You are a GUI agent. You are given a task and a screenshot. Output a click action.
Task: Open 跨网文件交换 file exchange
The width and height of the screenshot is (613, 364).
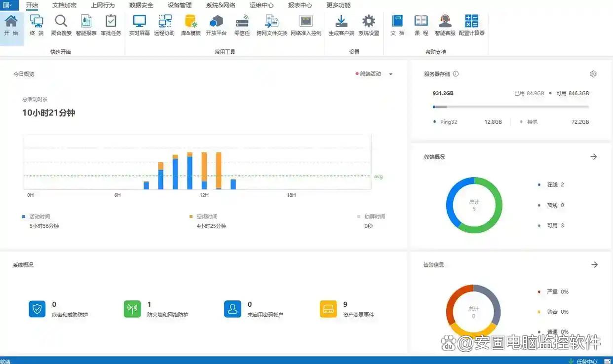tap(271, 25)
